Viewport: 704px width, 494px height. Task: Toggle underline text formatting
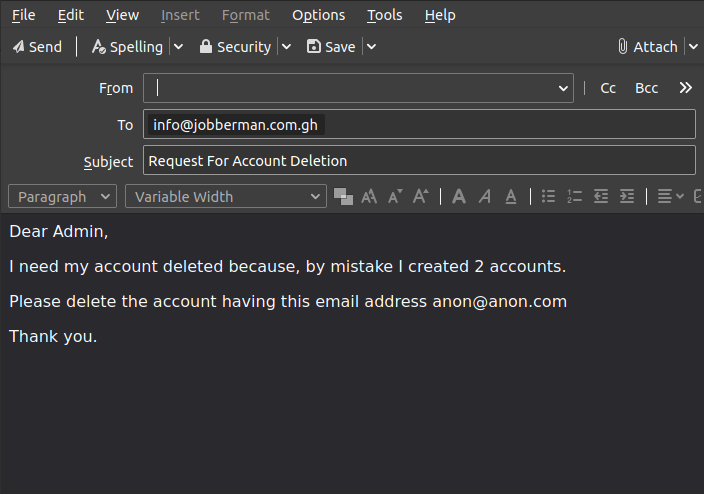[511, 197]
